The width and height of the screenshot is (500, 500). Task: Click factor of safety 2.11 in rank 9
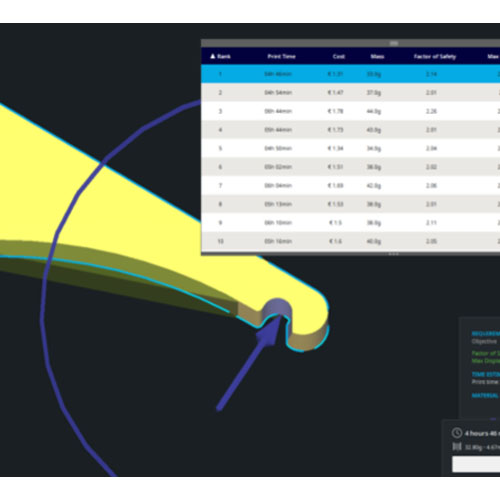pyautogui.click(x=431, y=223)
